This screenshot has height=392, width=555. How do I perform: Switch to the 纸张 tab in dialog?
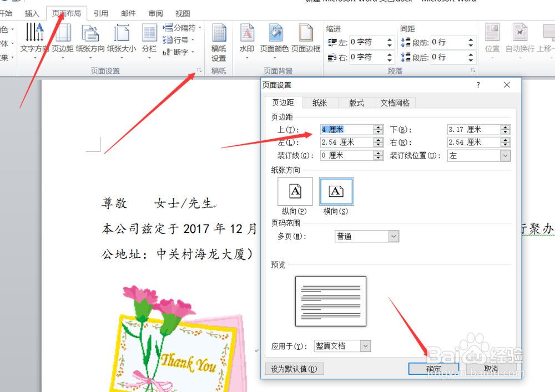pyautogui.click(x=320, y=102)
